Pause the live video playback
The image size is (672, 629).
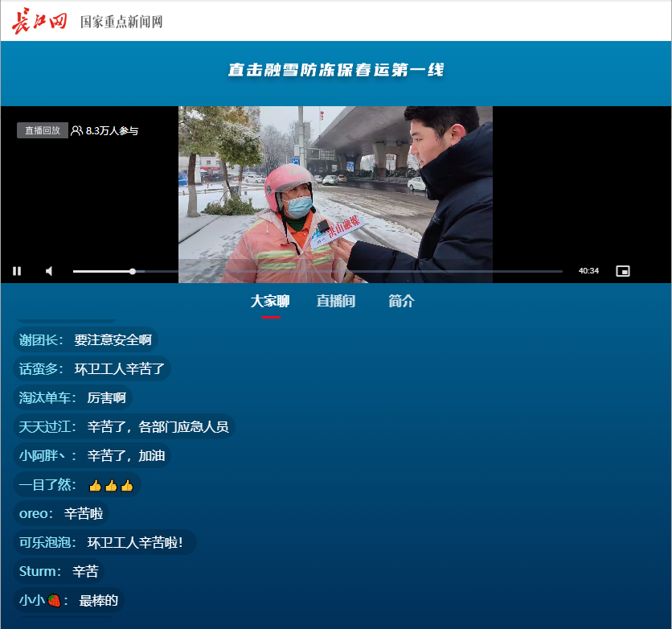[17, 271]
